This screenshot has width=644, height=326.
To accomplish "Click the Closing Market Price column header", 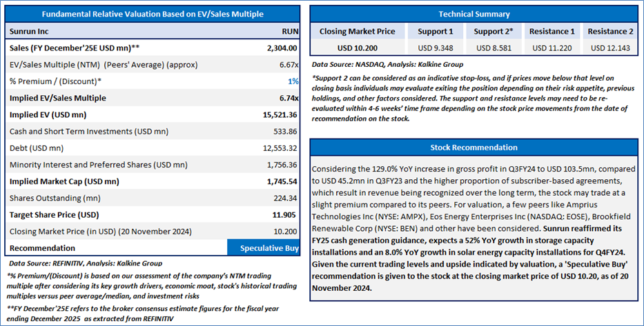I will point(358,31).
